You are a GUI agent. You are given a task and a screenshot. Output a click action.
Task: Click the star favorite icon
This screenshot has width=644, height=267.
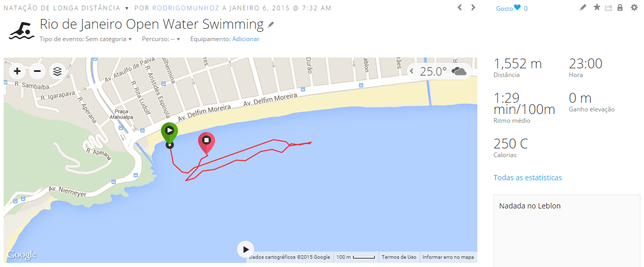(597, 8)
